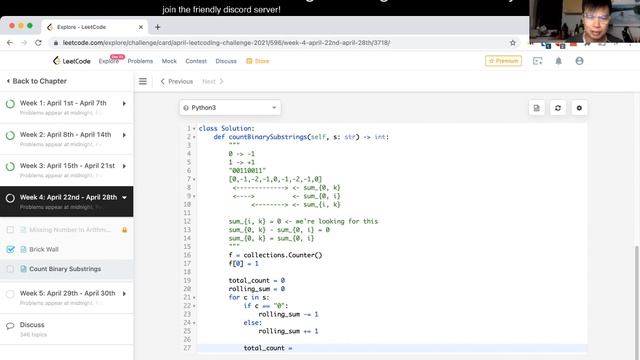The height and width of the screenshot is (360, 640).
Task: Open editor settings gear
Action: (x=579, y=108)
